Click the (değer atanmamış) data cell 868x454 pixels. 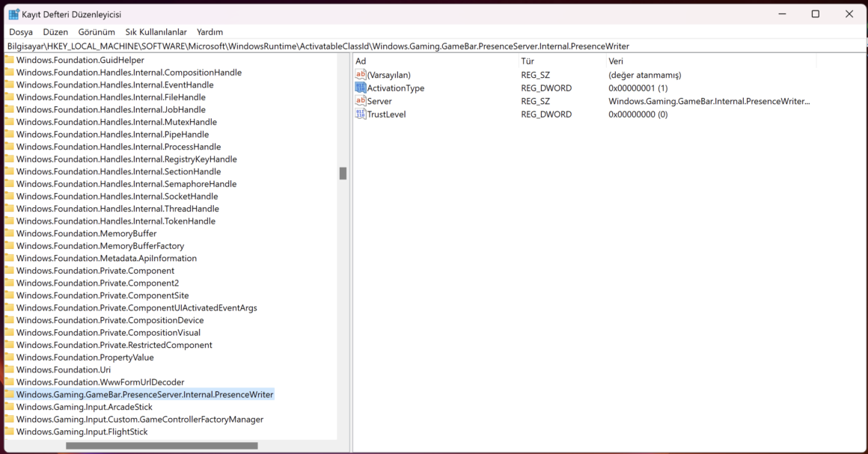pos(644,75)
